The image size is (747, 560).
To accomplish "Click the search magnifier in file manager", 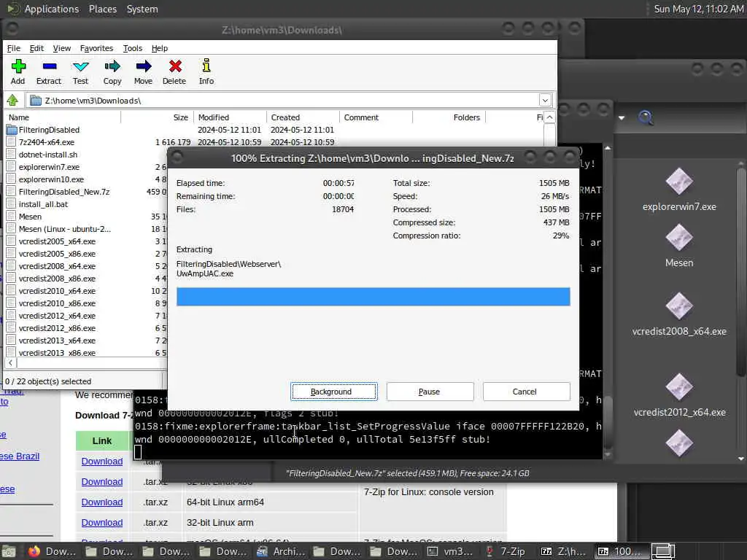I will [x=646, y=117].
